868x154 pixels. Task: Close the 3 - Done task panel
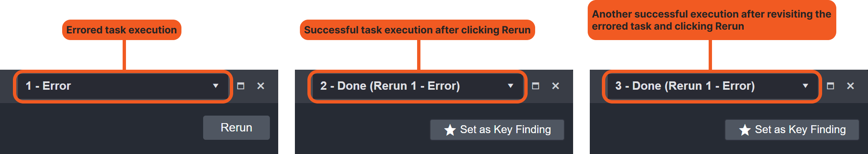[x=850, y=86]
